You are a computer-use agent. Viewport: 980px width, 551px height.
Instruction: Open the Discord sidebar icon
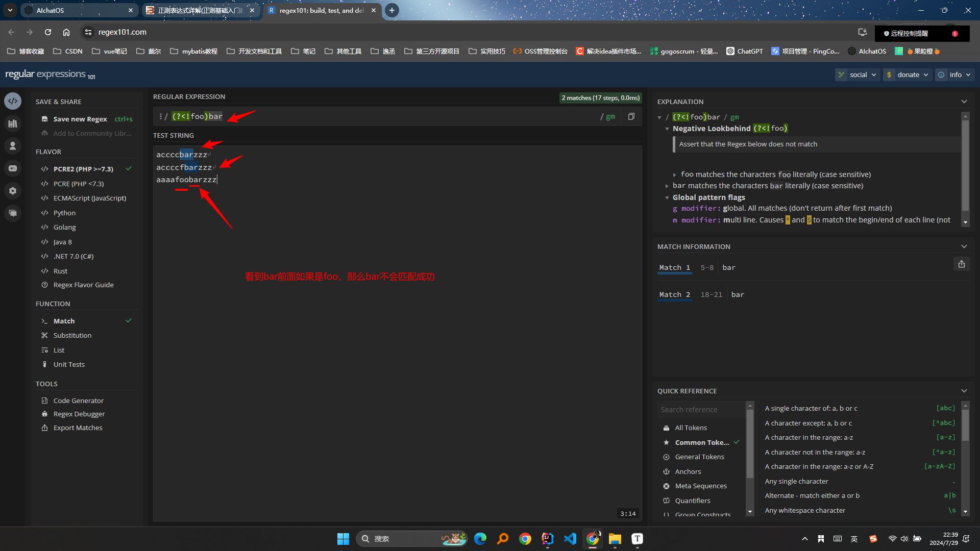point(13,168)
